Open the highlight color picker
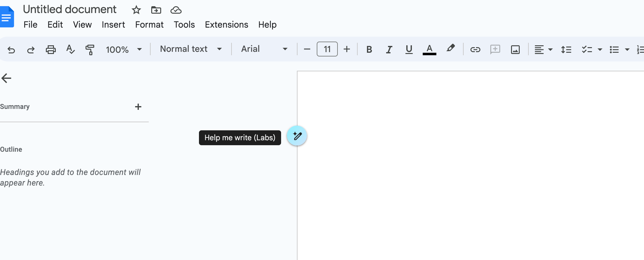 click(x=451, y=48)
